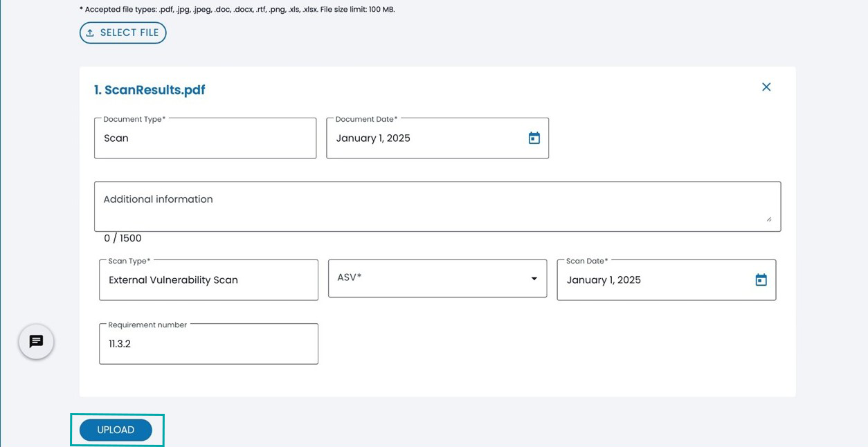This screenshot has width=868, height=447.
Task: Click the 1. ScanResults.pdf file heading
Action: click(x=150, y=90)
